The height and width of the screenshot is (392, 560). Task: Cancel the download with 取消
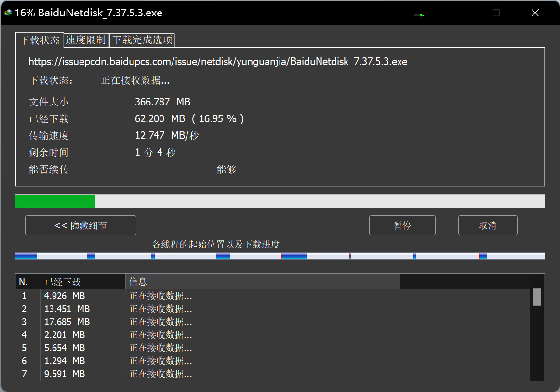tap(488, 225)
